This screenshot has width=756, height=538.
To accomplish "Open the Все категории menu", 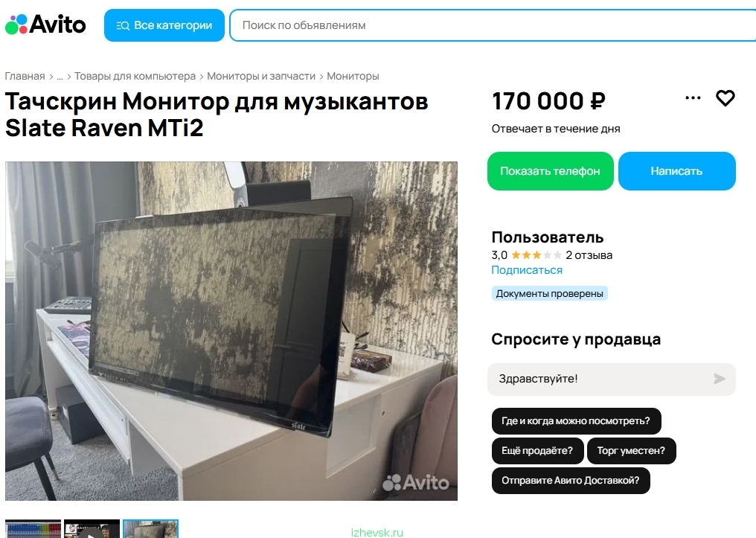I will tap(164, 25).
